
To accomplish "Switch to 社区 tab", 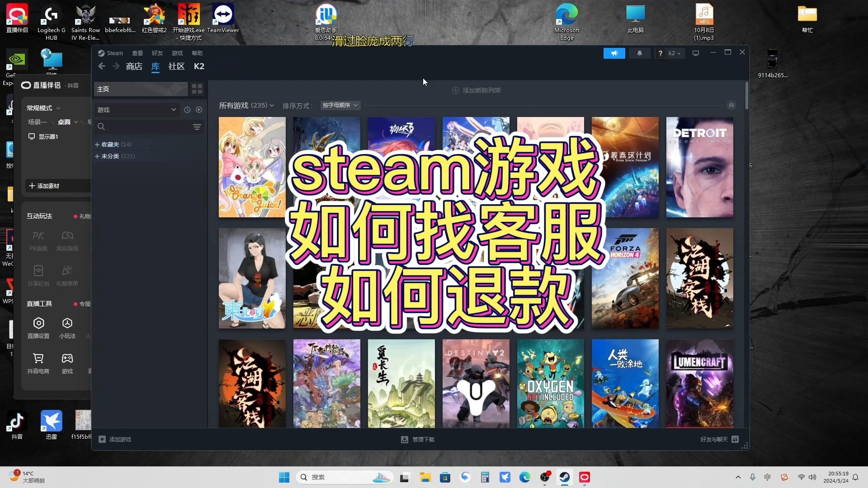I will click(176, 66).
